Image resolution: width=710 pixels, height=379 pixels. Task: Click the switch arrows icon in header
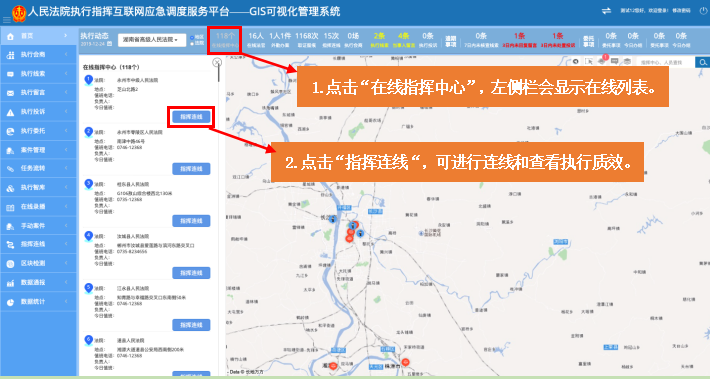(x=606, y=11)
